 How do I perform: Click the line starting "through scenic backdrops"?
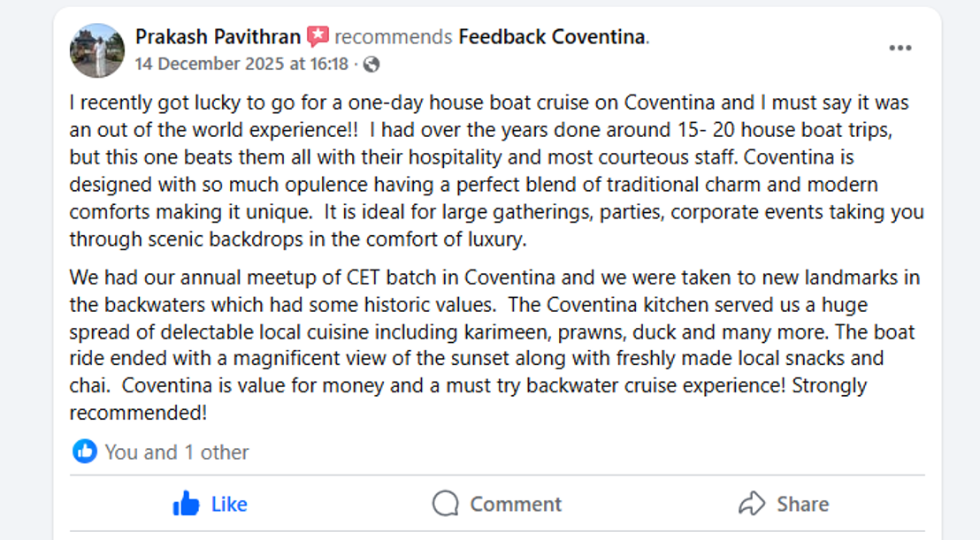pos(297,240)
